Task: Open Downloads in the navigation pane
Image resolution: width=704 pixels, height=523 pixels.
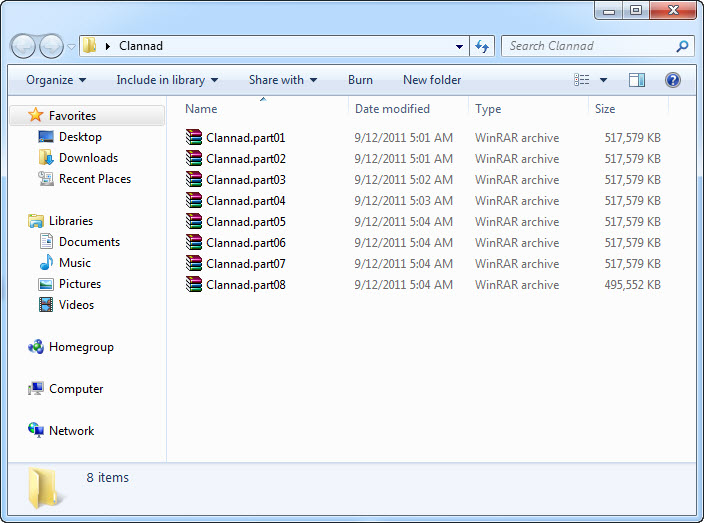Action: [x=88, y=158]
